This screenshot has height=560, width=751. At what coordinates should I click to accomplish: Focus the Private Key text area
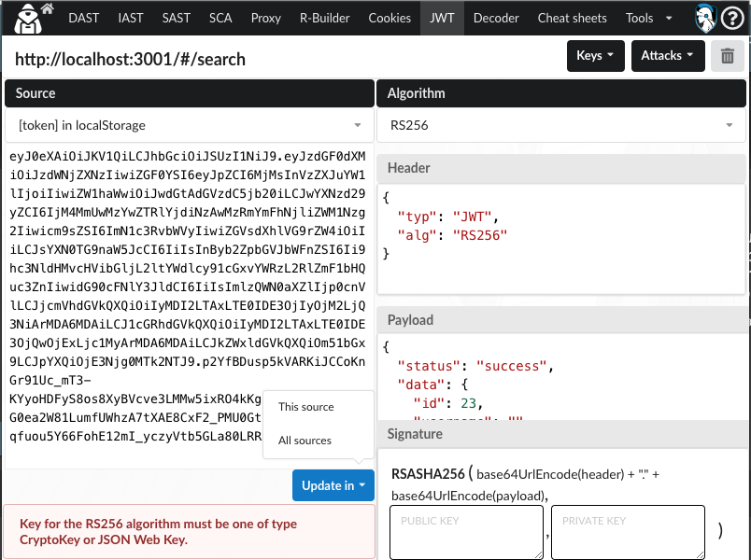tap(628, 533)
